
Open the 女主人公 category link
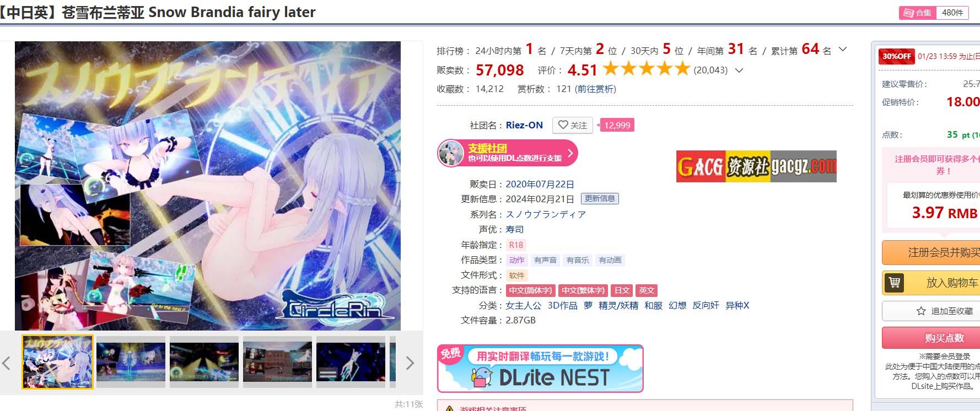pos(524,305)
